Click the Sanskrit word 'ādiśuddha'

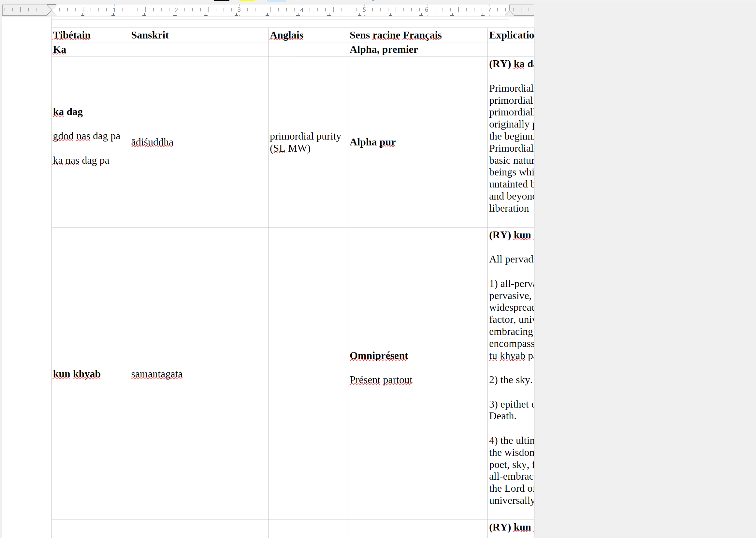tap(152, 142)
